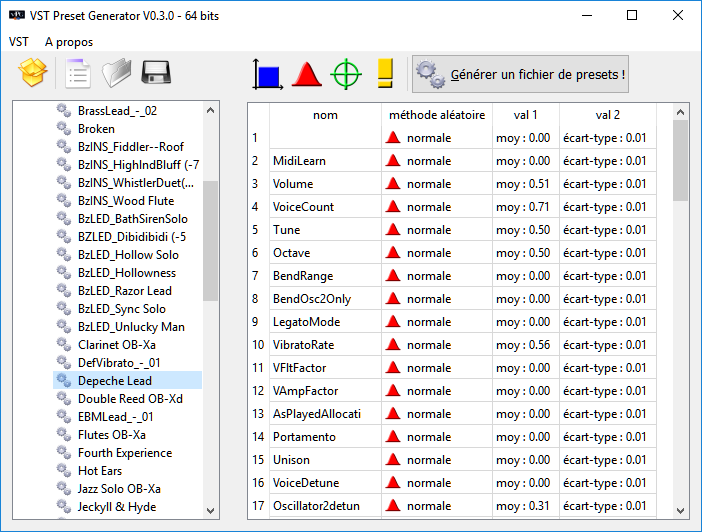Select the BzLED_Razor Lead preset
This screenshot has width=702, height=532.
tap(124, 291)
